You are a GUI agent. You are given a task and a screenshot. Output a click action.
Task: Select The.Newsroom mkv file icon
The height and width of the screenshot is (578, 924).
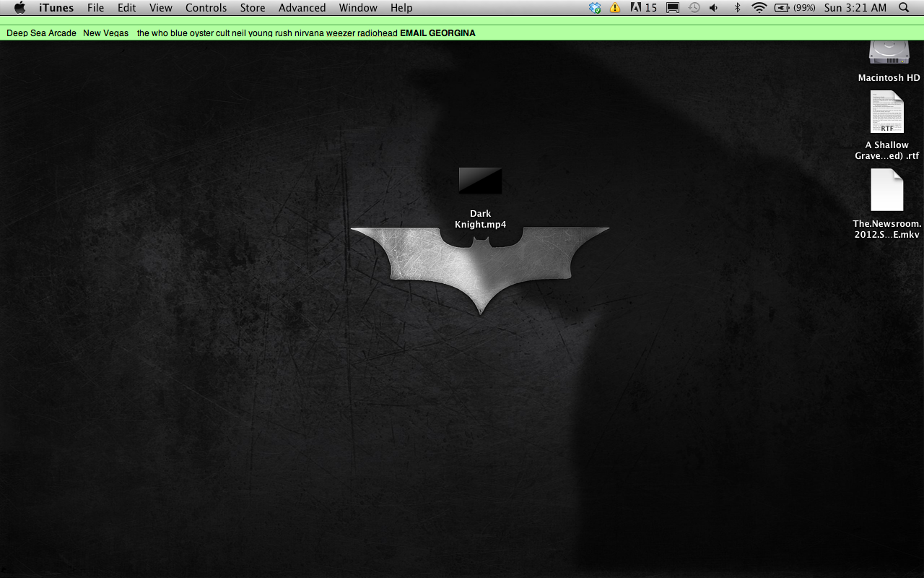tap(887, 190)
